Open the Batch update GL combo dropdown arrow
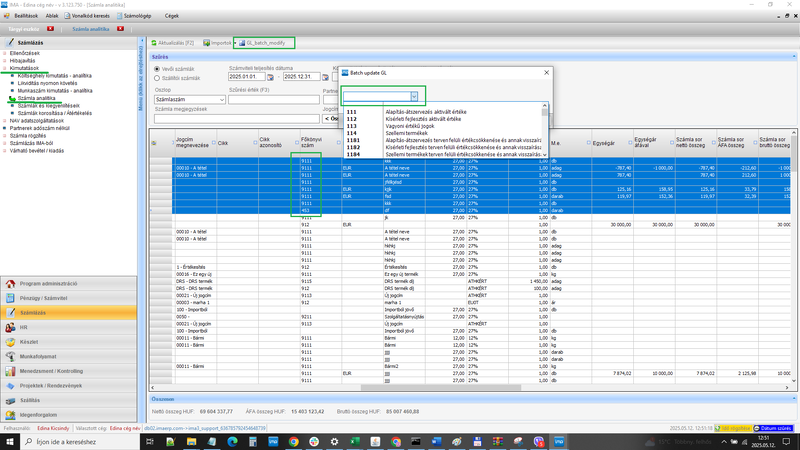800x450 pixels. (414, 96)
